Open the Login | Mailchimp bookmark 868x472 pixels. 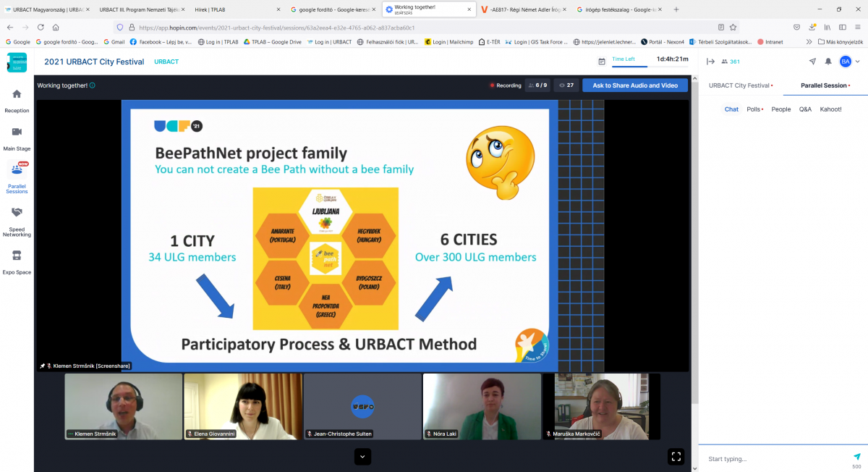point(449,42)
